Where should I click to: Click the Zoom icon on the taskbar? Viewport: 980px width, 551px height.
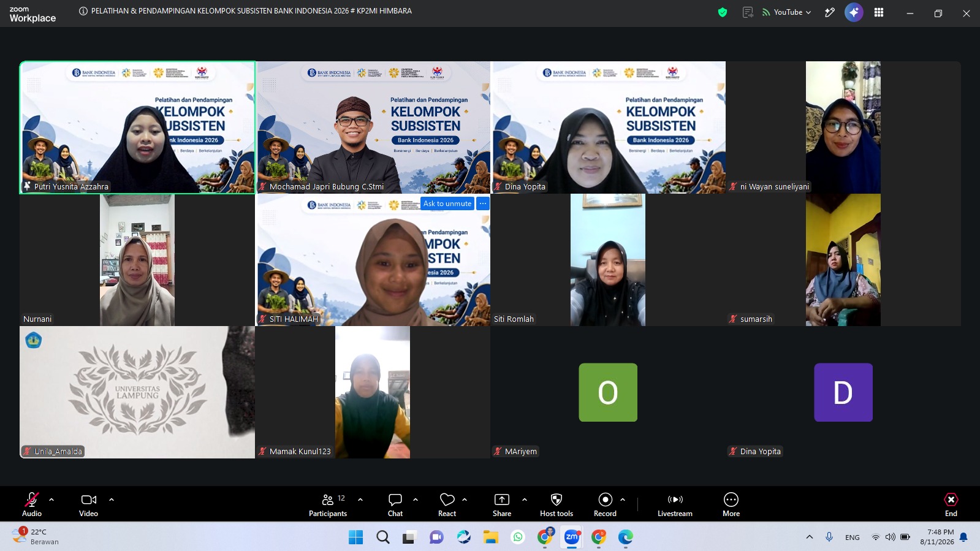(572, 538)
